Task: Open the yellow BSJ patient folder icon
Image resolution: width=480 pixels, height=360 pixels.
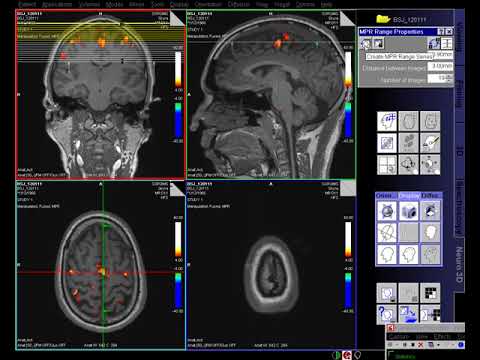Action: click(x=383, y=19)
